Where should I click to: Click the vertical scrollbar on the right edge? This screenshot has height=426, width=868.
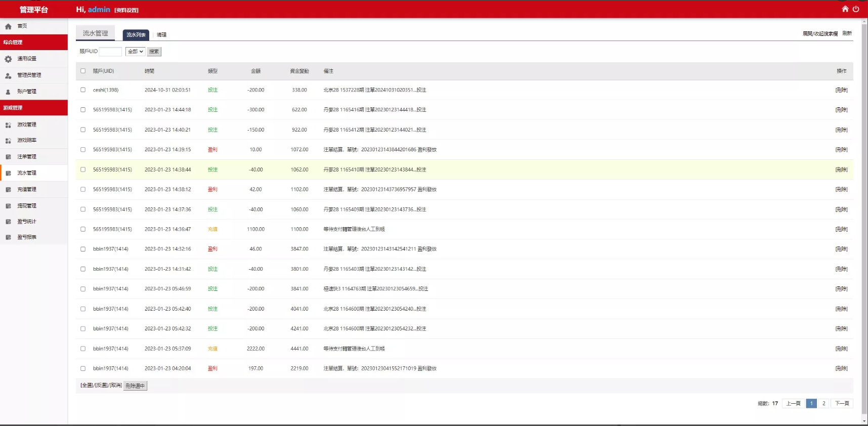coord(864,202)
